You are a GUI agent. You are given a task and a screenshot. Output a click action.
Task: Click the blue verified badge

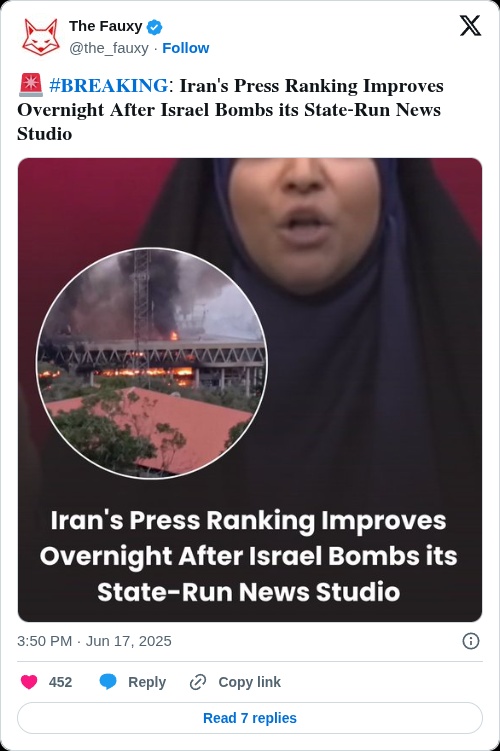(x=154, y=27)
